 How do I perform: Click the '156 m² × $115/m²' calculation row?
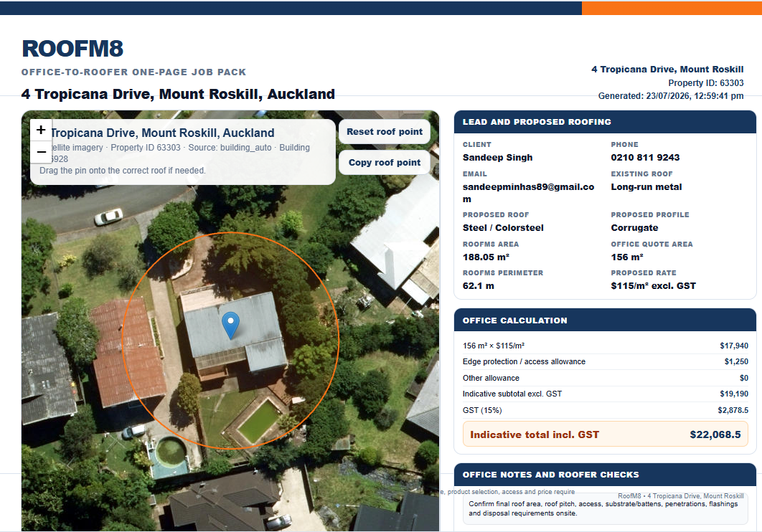tap(605, 346)
